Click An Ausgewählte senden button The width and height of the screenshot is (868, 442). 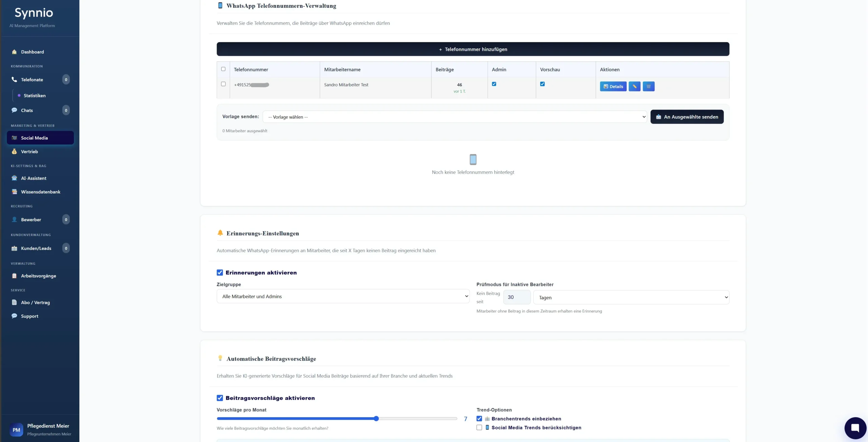pos(687,117)
